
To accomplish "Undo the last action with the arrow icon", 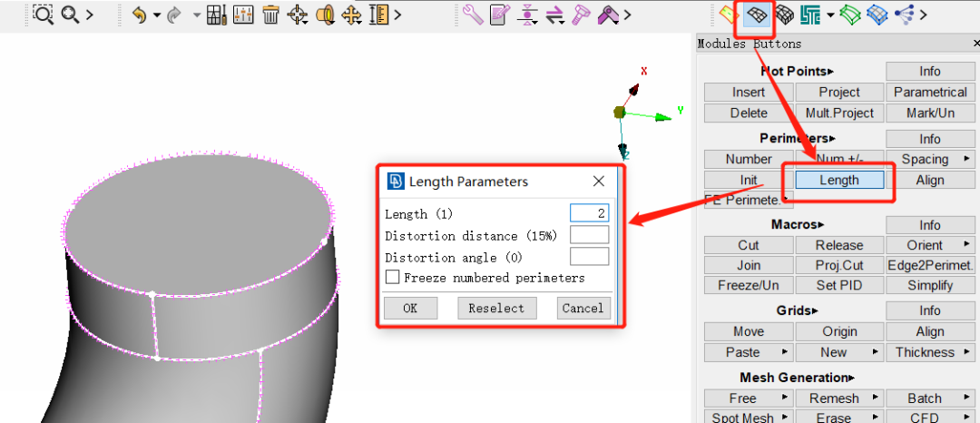I will coord(140,15).
